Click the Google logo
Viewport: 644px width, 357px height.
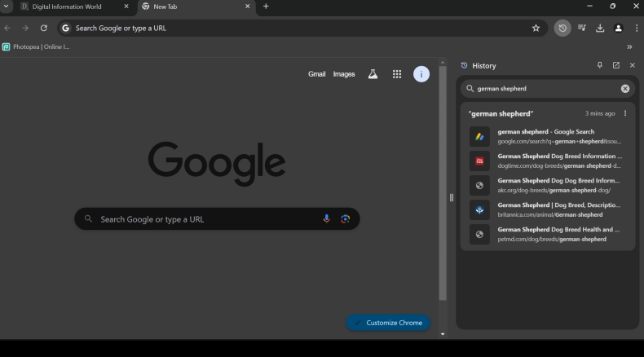(x=217, y=164)
